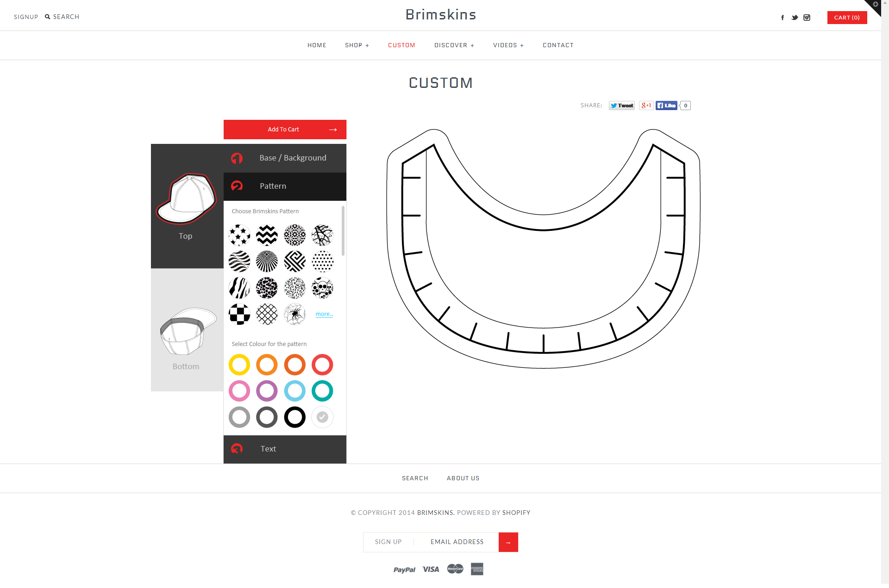Open the Videos submenu
889x588 pixels.
point(508,45)
